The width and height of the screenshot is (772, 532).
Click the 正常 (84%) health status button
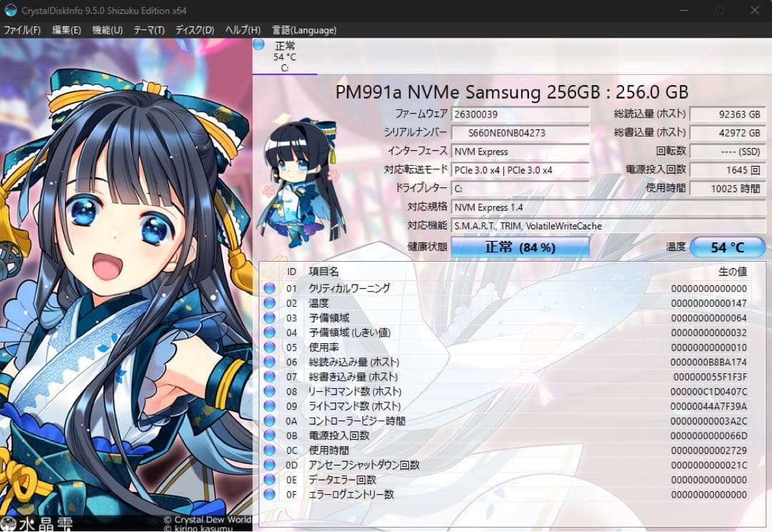(520, 247)
